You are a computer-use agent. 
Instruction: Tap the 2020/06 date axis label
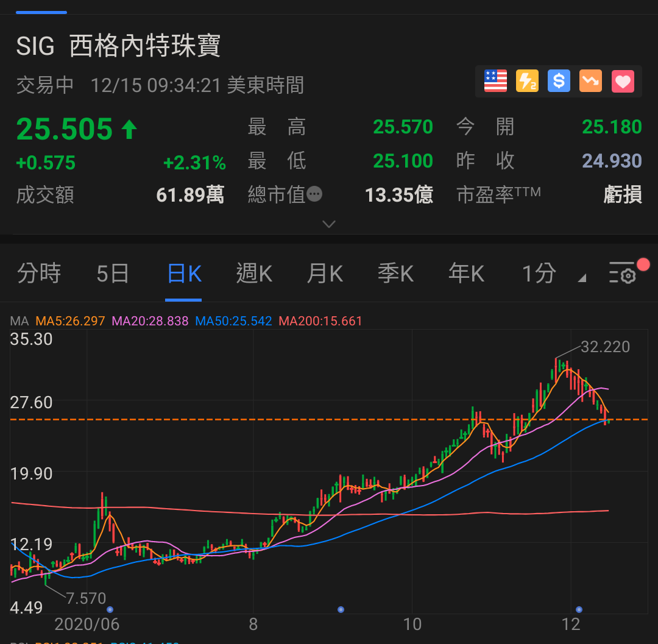pos(87,625)
